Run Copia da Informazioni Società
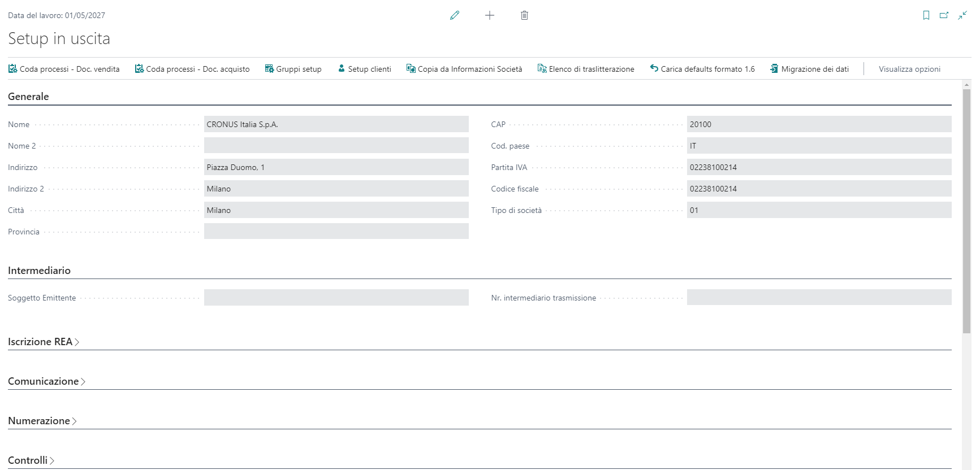This screenshot has height=470, width=980. 464,69
